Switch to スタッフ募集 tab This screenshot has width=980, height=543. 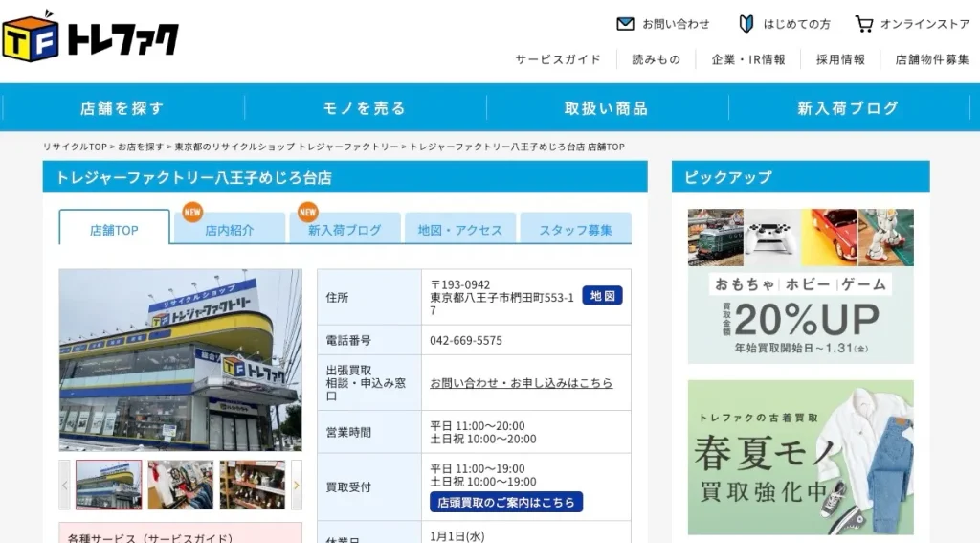[575, 230]
